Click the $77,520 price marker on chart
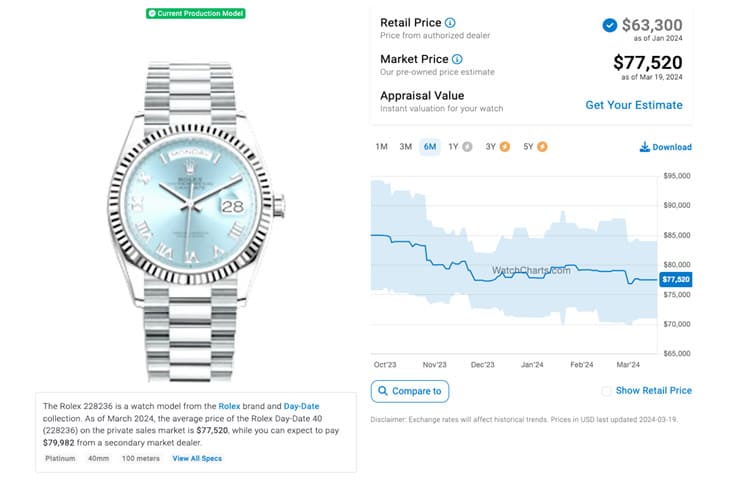Image resolution: width=730 pixels, height=482 pixels. coord(676,279)
